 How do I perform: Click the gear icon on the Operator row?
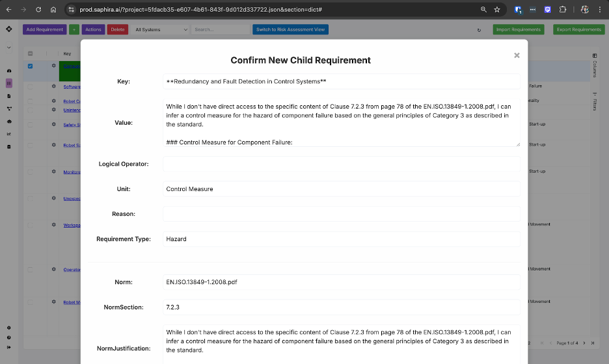(x=53, y=269)
